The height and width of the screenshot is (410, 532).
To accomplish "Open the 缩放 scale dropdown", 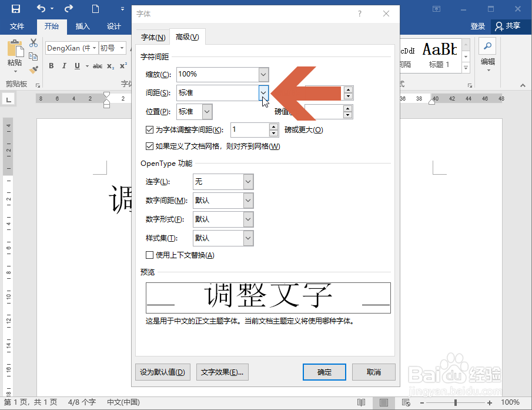I will click(x=263, y=74).
